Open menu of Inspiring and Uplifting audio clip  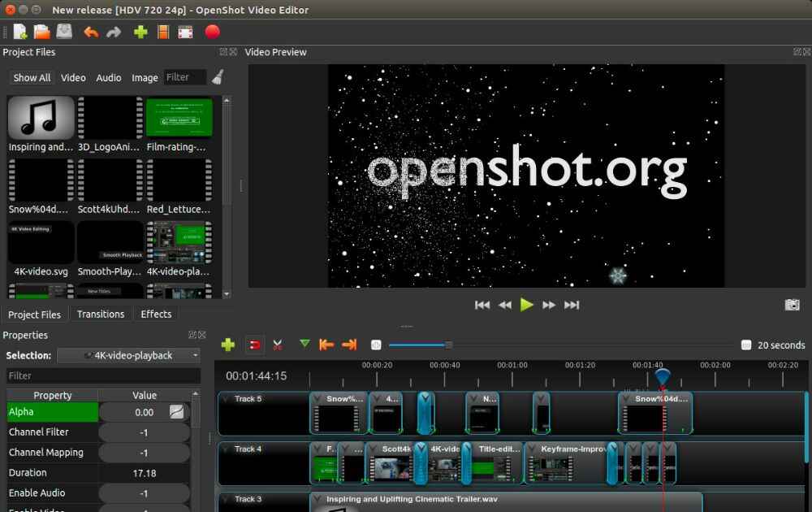pos(317,499)
